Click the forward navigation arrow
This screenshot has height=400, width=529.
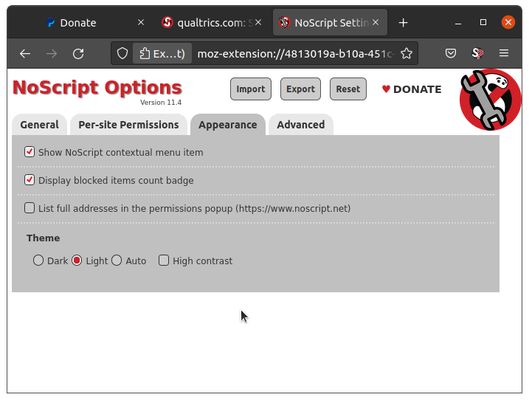(51, 54)
